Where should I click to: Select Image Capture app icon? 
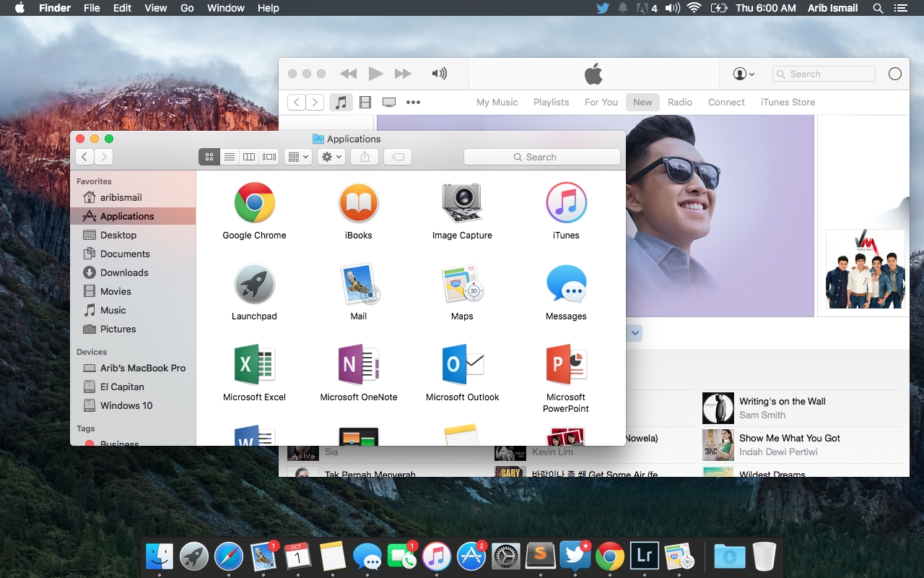462,202
